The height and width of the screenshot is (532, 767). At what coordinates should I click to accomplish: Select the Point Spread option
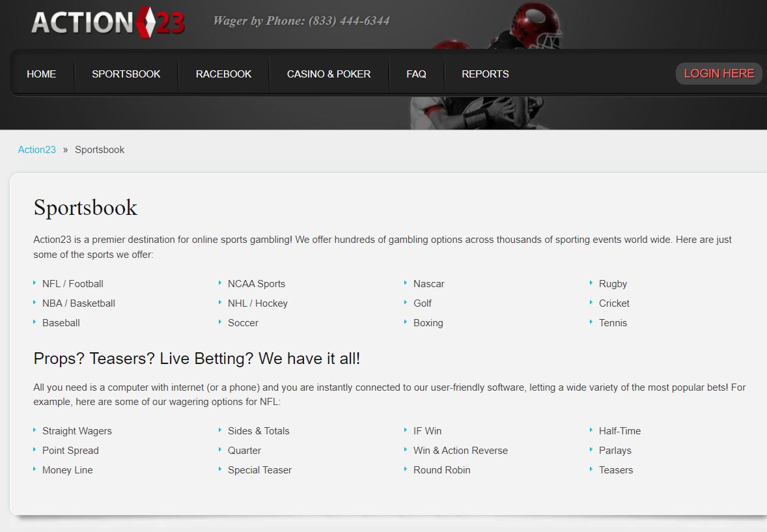[x=70, y=451]
